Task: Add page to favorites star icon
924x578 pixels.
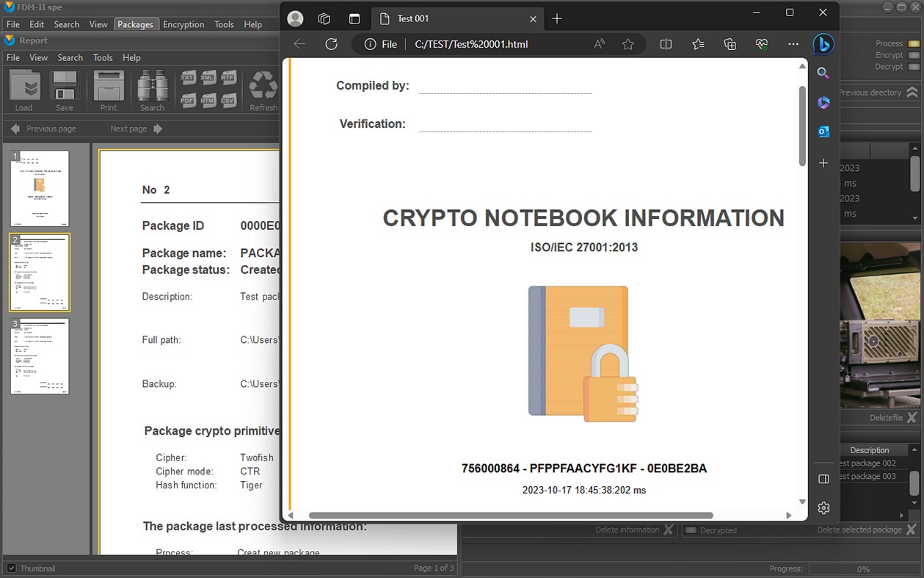Action: click(x=628, y=44)
